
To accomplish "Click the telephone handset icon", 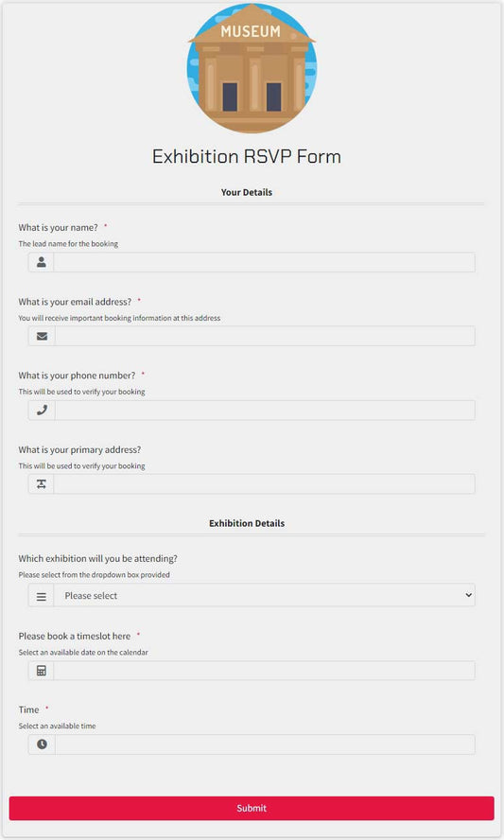I will 42,410.
